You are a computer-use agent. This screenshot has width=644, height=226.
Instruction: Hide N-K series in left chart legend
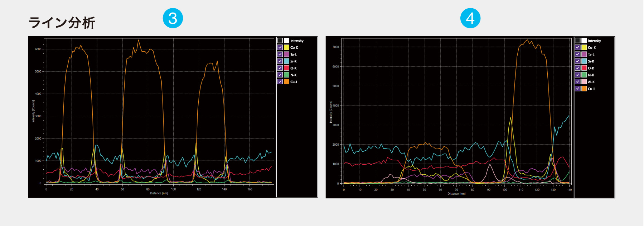click(280, 75)
